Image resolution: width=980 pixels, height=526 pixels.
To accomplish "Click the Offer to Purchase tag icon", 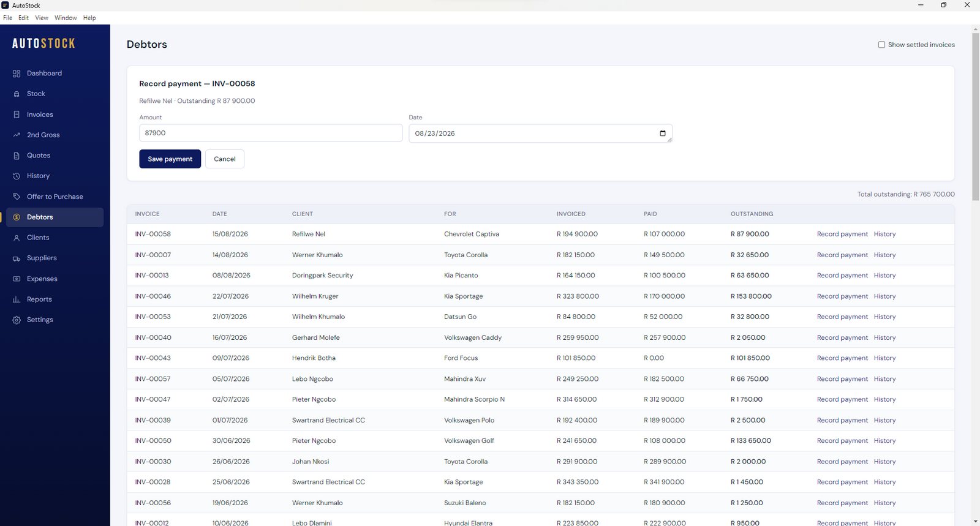I will [x=17, y=197].
